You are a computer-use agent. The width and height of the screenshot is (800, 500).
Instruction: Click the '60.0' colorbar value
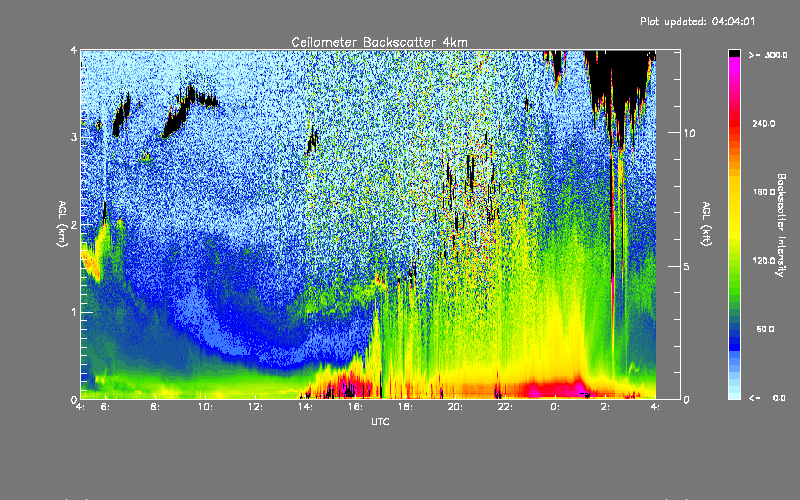point(765,329)
